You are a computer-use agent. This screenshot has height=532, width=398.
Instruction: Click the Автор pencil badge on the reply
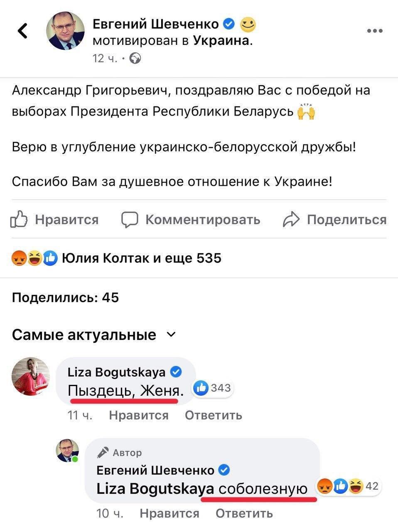pos(103,452)
